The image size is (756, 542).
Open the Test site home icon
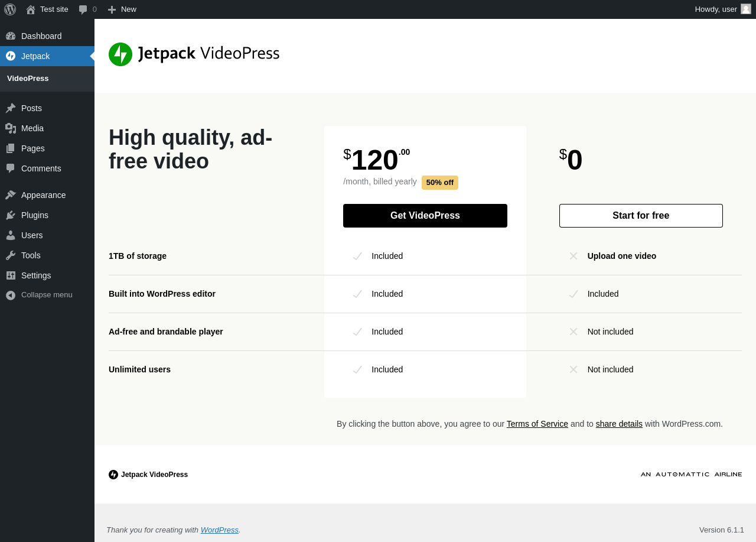click(31, 9)
